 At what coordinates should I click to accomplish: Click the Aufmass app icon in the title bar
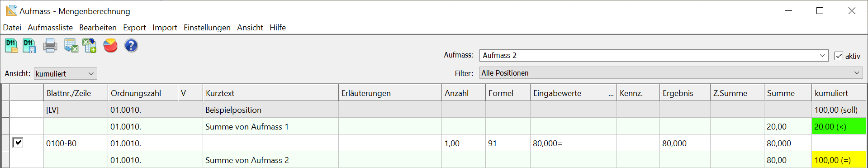click(11, 10)
